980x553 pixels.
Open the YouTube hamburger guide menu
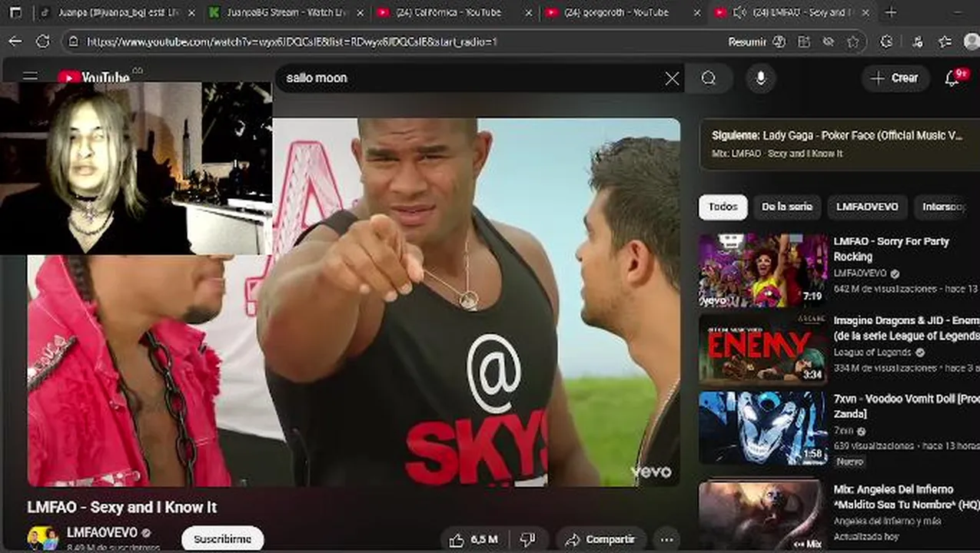pyautogui.click(x=30, y=75)
